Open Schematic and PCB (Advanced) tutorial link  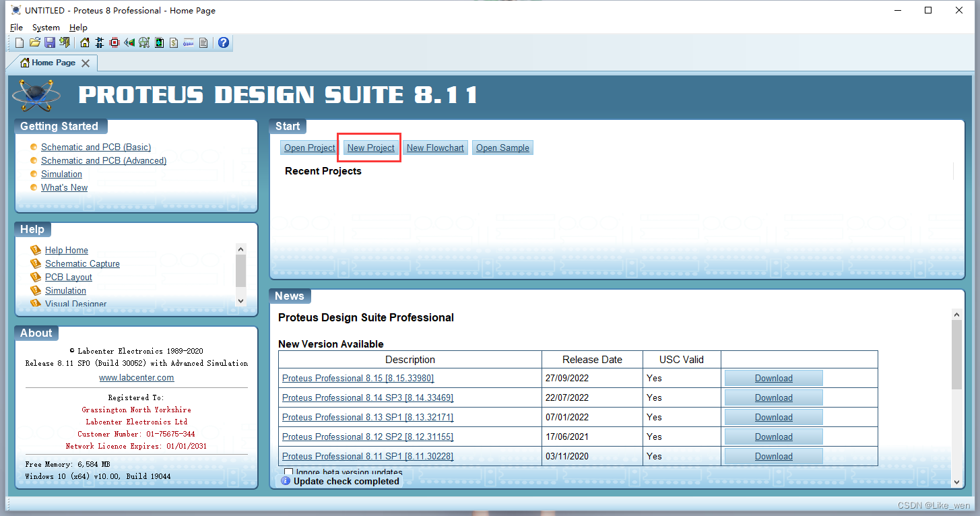104,160
